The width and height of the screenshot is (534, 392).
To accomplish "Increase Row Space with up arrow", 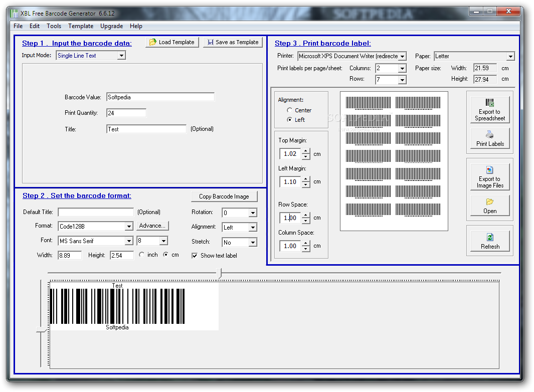I will 306,215.
